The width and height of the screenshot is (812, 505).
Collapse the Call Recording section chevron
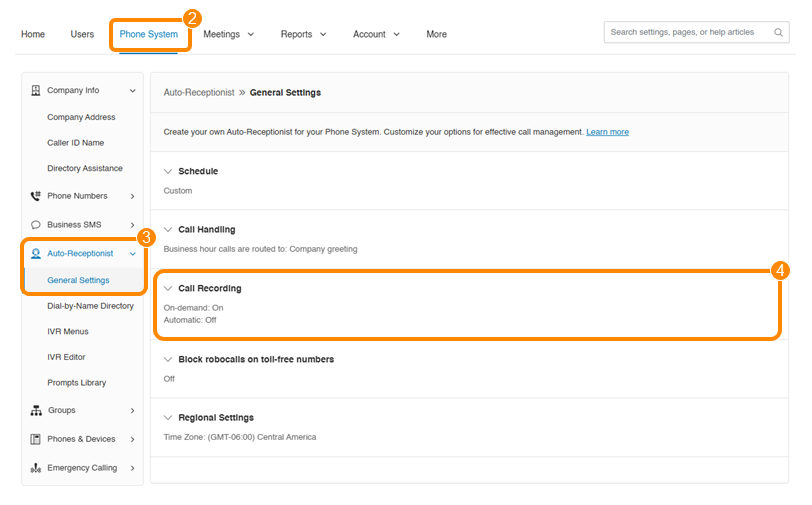pyautogui.click(x=168, y=289)
